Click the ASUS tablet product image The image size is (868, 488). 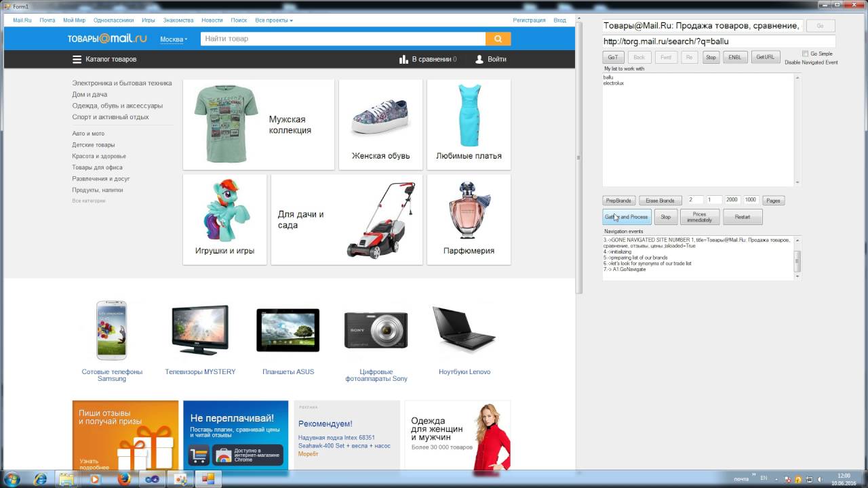[x=288, y=330]
